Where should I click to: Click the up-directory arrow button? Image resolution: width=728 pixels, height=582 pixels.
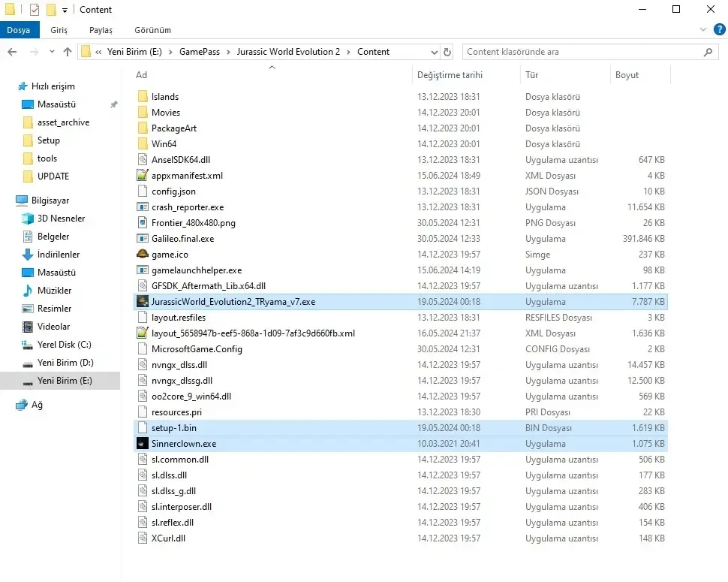tap(68, 52)
